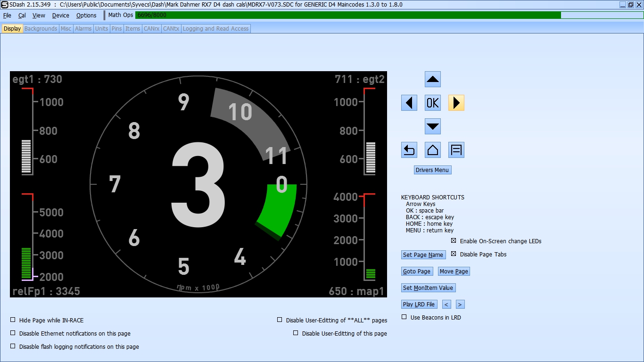Screen dimensions: 644x362
Task: Click the Drivers Menu button
Action: pyautogui.click(x=432, y=170)
